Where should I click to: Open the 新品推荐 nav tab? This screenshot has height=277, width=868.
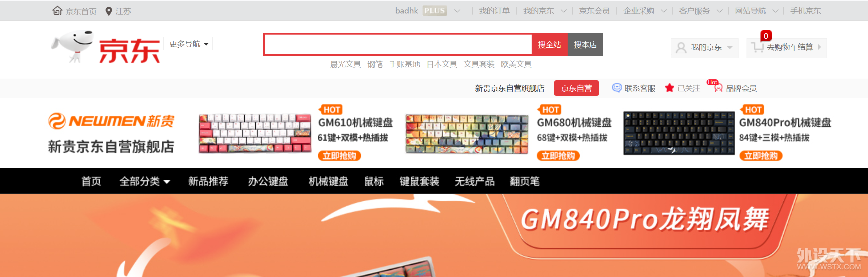click(x=208, y=181)
